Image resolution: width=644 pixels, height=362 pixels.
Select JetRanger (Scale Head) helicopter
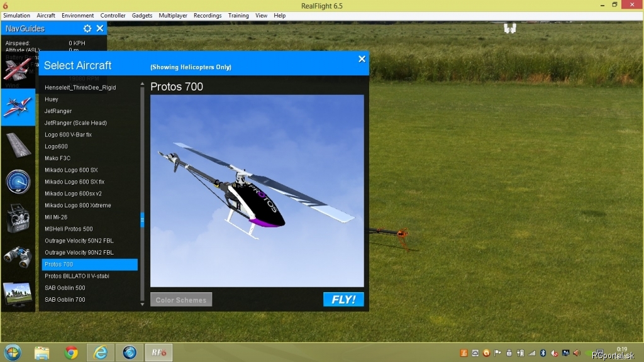(x=89, y=123)
